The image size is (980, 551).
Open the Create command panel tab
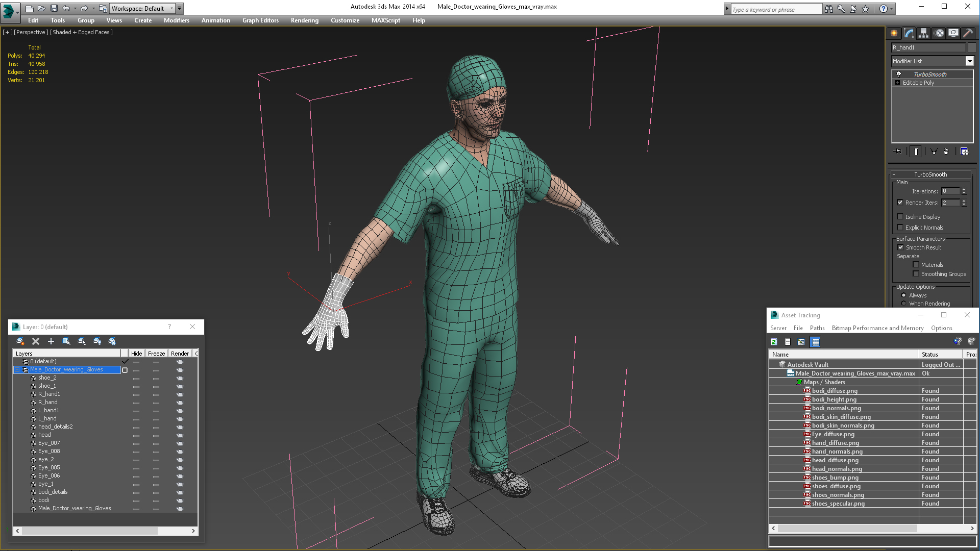[x=894, y=33]
